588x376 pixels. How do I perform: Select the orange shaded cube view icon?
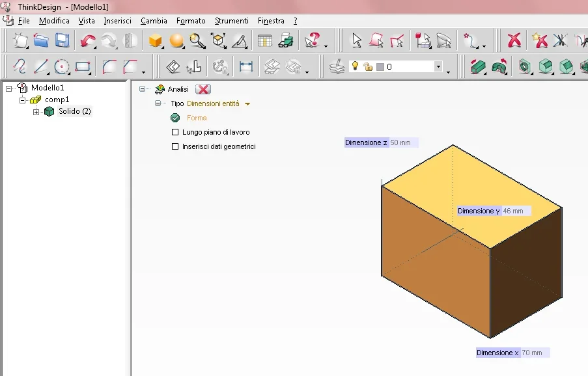[x=155, y=40]
